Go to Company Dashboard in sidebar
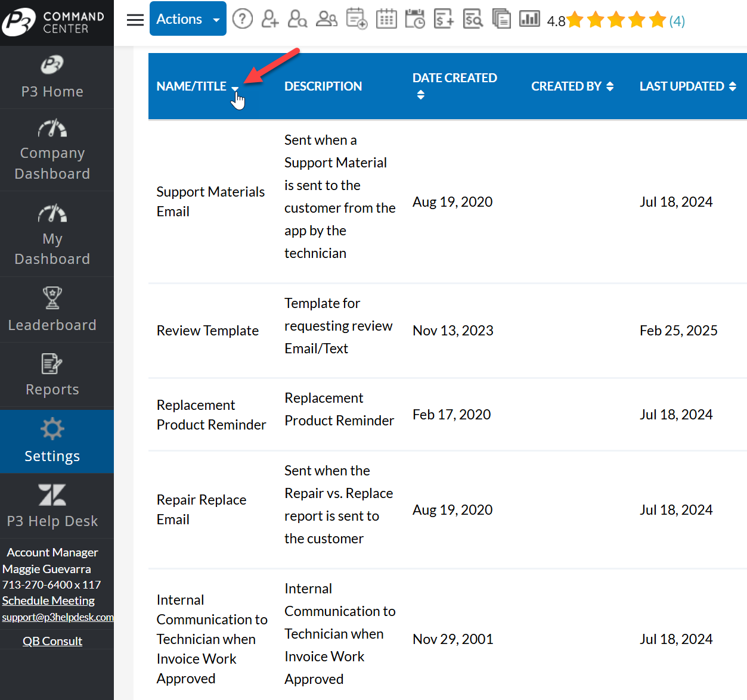 point(52,150)
